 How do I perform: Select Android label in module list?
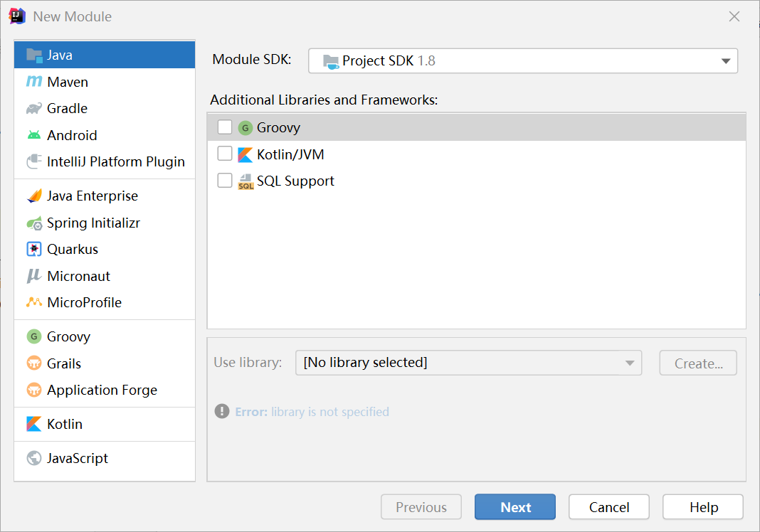(72, 135)
